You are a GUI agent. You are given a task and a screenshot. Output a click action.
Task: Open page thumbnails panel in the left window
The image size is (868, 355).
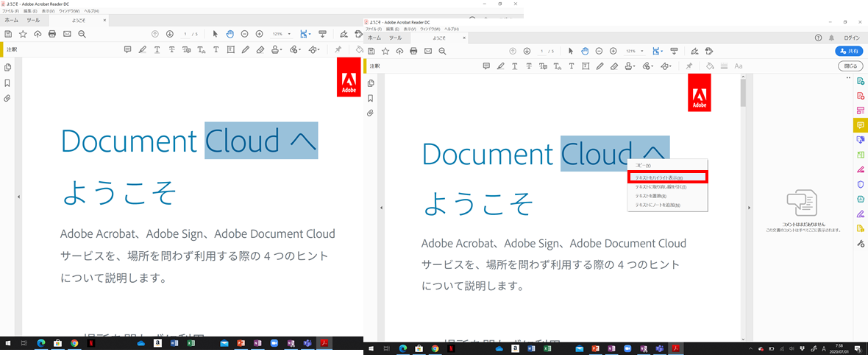8,68
